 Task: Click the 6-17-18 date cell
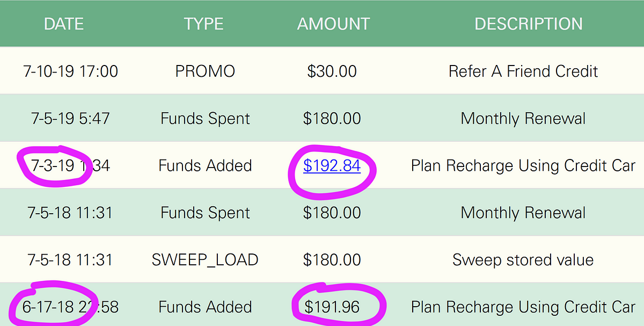[x=71, y=307]
